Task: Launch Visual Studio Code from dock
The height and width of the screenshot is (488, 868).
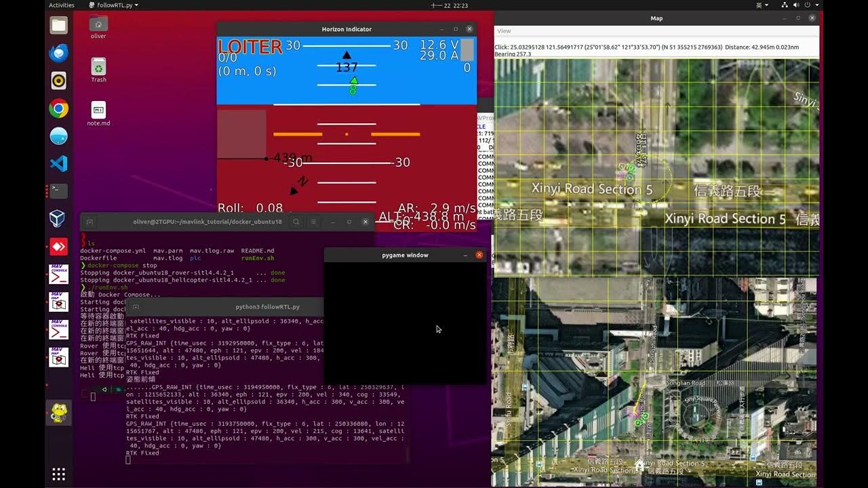Action: (x=58, y=163)
